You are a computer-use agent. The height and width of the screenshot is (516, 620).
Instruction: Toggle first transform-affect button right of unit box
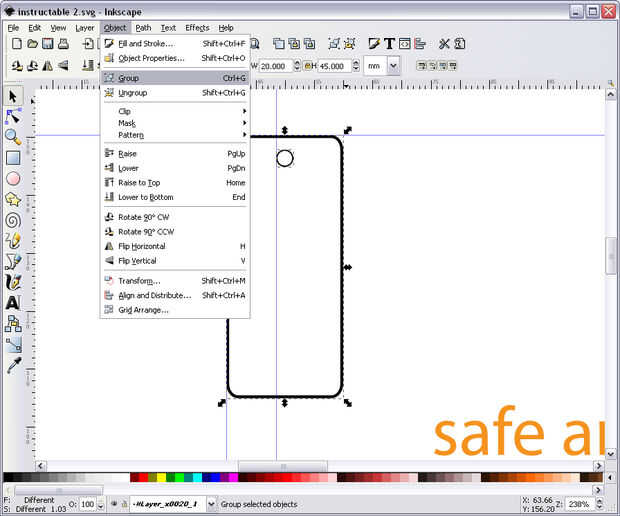tap(422, 66)
